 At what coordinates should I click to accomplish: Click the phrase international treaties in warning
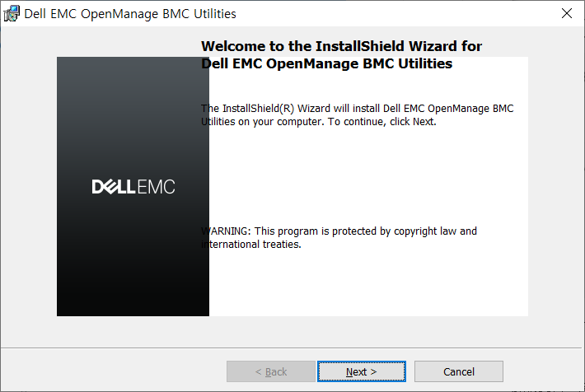tap(250, 245)
